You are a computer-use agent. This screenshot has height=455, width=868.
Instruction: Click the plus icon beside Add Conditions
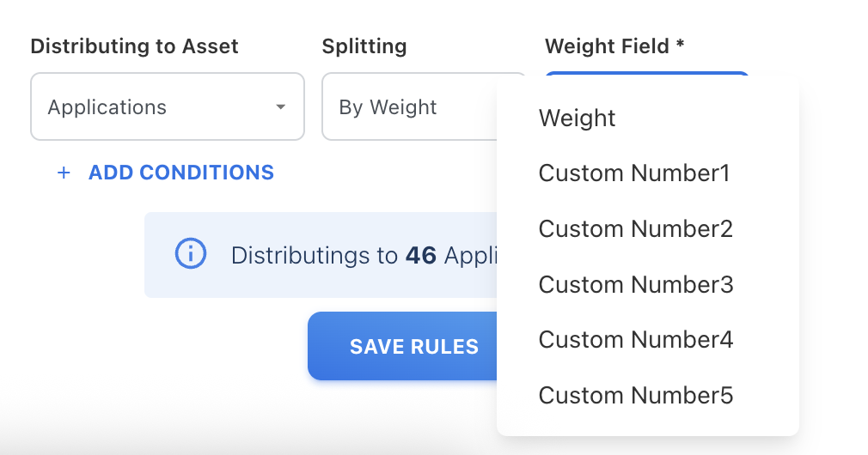coord(63,173)
